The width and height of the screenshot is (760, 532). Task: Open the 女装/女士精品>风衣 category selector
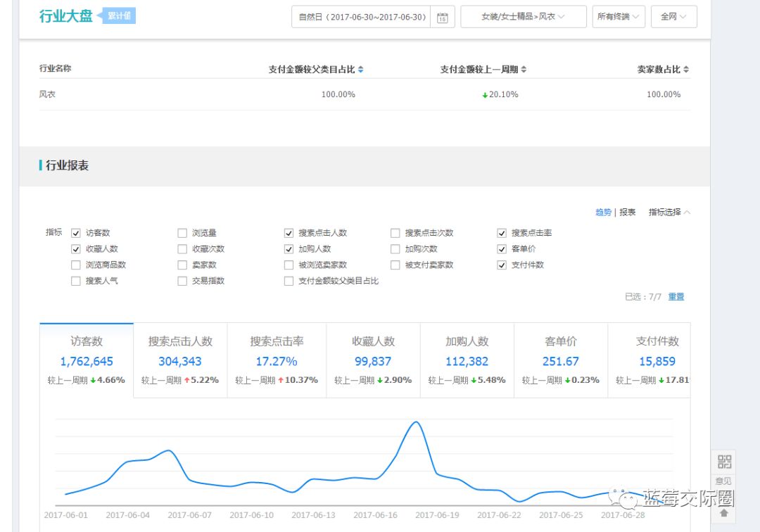pyautogui.click(x=524, y=17)
